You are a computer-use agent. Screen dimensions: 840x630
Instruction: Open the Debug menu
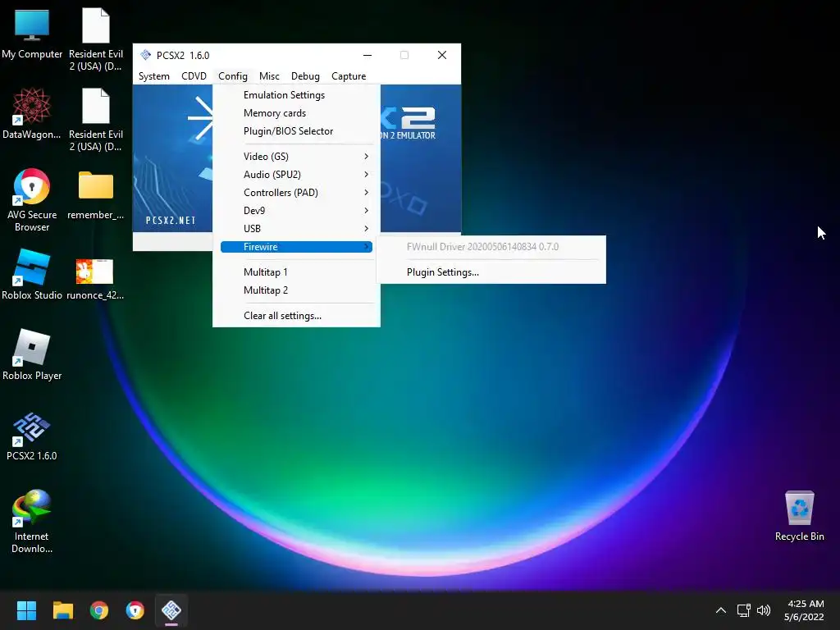(305, 76)
